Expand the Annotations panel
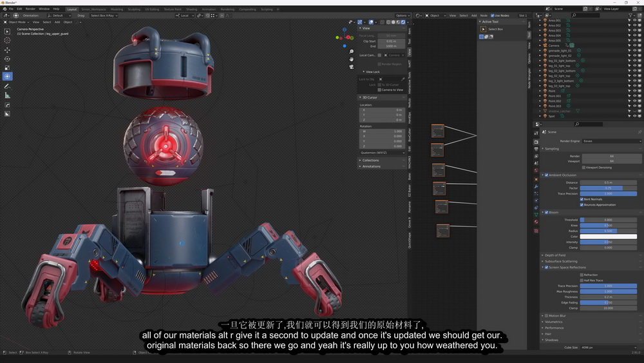The image size is (644, 363). click(x=372, y=166)
